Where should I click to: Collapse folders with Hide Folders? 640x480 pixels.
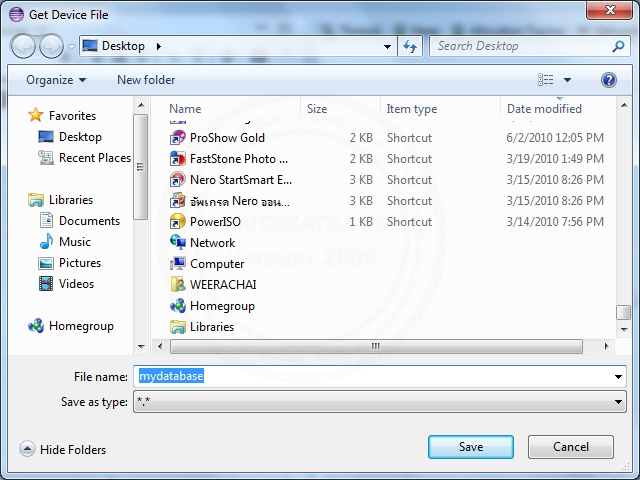pyautogui.click(x=62, y=449)
